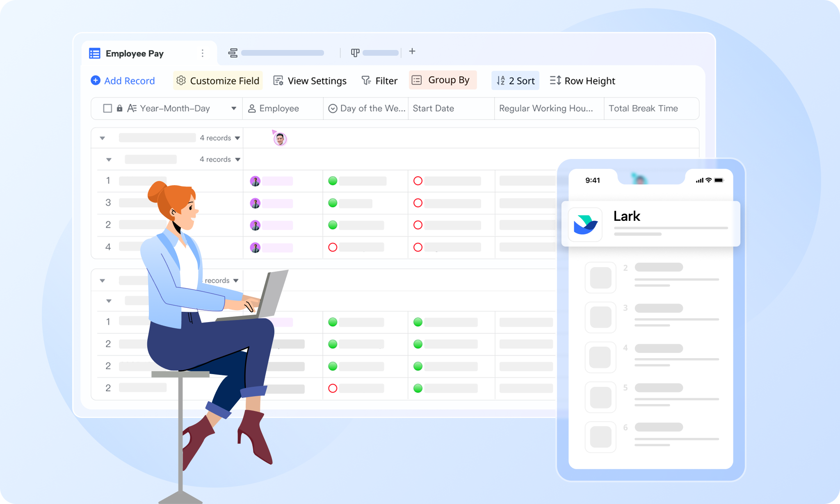The height and width of the screenshot is (504, 840).
Task: Open the Gantt view tab icon
Action: click(233, 53)
